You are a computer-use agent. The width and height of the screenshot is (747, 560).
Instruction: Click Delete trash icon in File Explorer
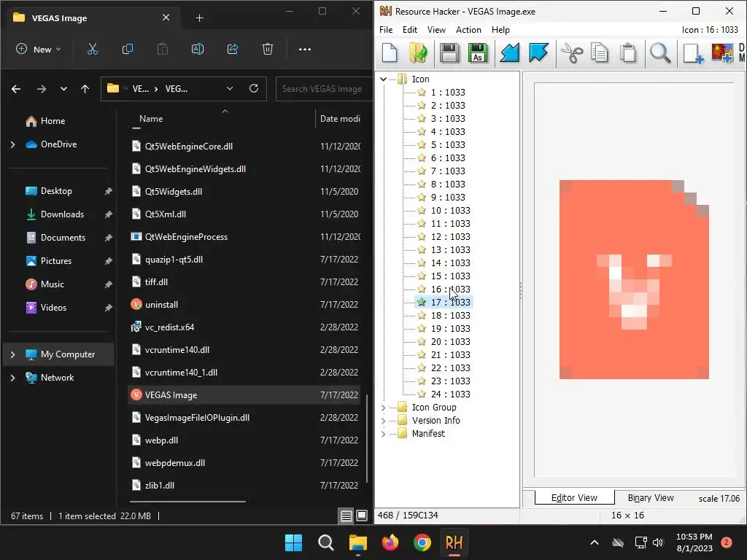268,49
